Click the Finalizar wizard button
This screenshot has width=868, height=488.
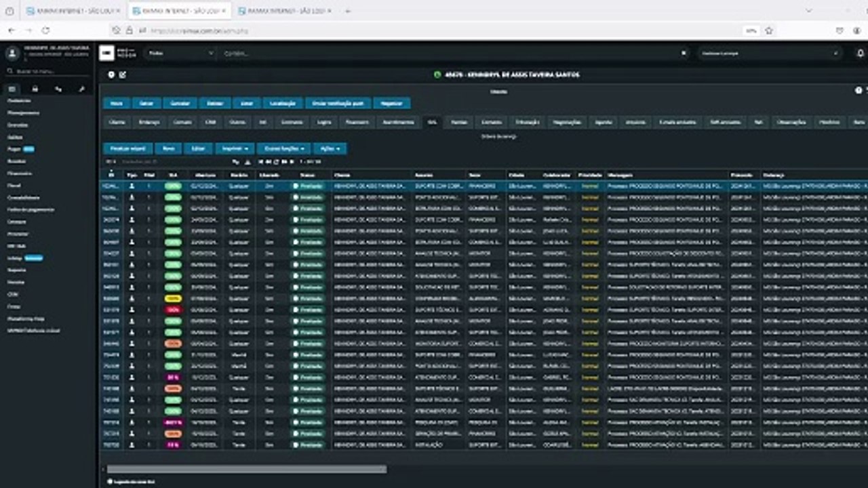click(128, 148)
